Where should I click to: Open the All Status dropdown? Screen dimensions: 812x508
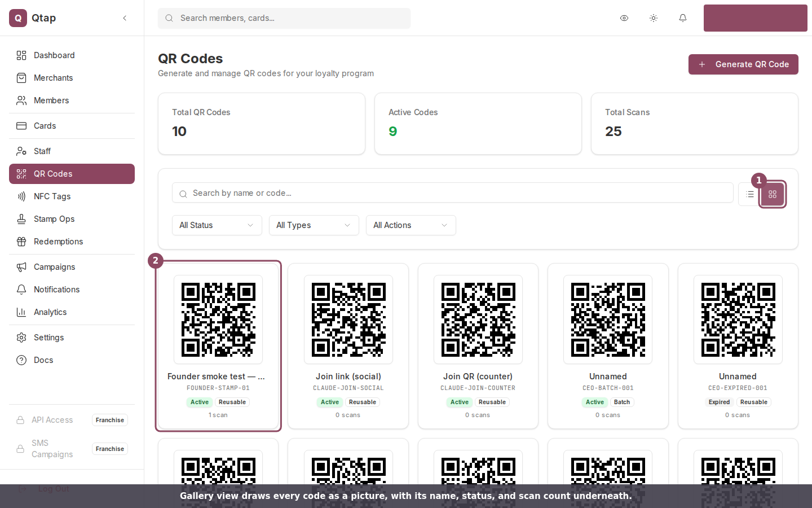217,225
